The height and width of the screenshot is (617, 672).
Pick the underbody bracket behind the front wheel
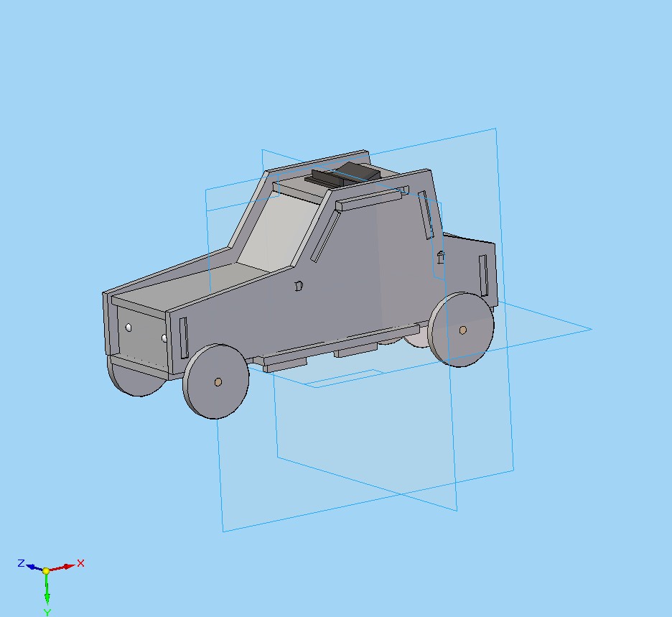pos(284,366)
